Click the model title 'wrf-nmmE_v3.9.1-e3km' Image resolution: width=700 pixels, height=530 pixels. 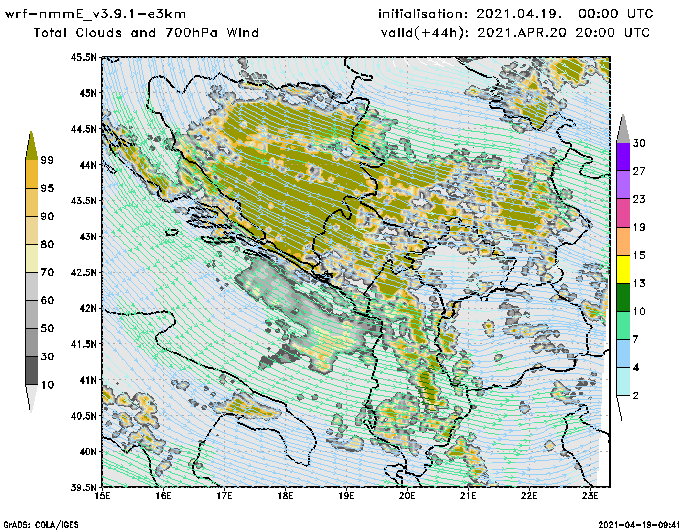(x=95, y=14)
